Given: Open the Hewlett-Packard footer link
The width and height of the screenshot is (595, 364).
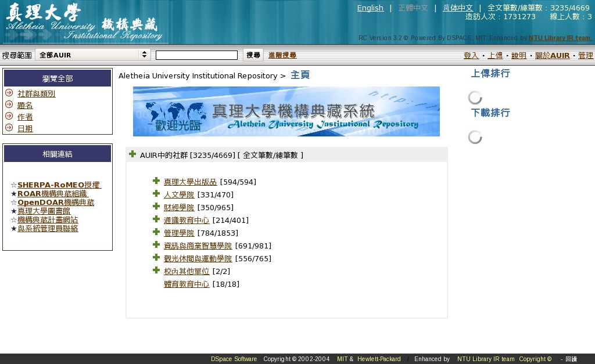Looking at the screenshot, I should pyautogui.click(x=379, y=359).
